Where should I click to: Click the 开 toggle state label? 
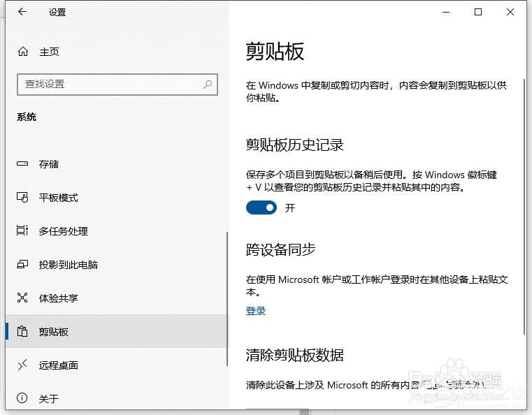pyautogui.click(x=290, y=207)
